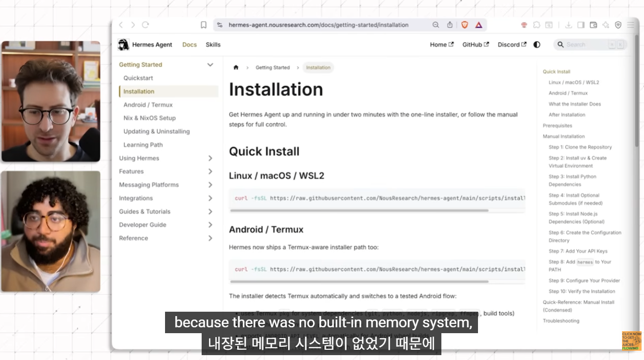Open the Skills tab in navbar
644x360 pixels.
point(213,44)
